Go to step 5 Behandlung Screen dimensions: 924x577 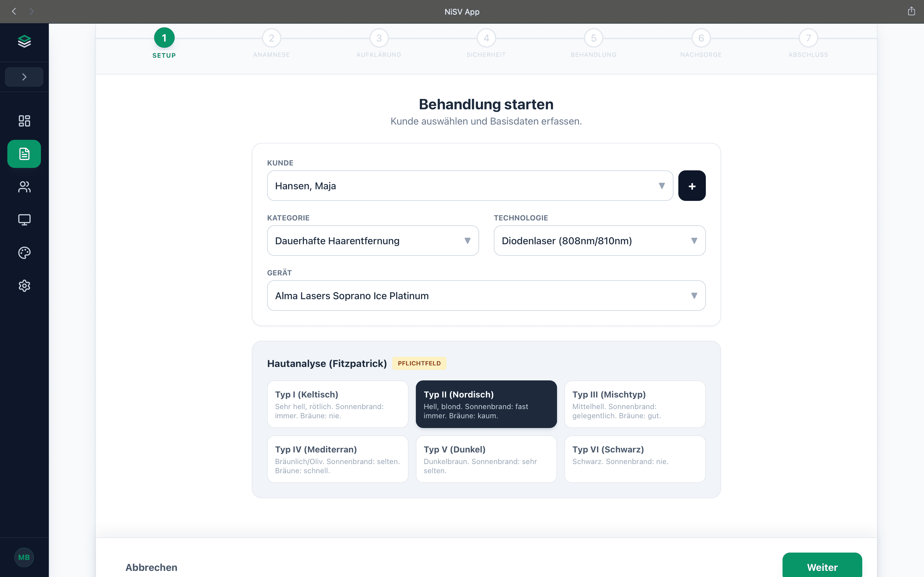coord(593,38)
